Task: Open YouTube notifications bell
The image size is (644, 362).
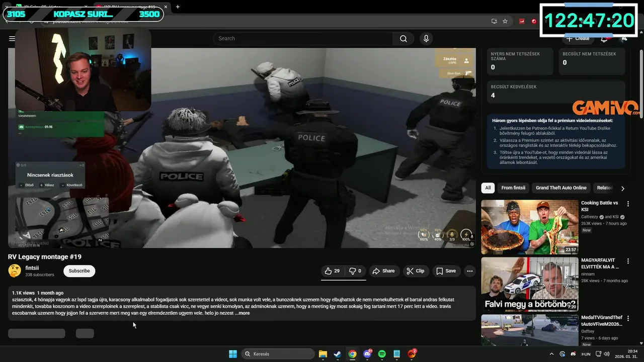Action: 604,39
